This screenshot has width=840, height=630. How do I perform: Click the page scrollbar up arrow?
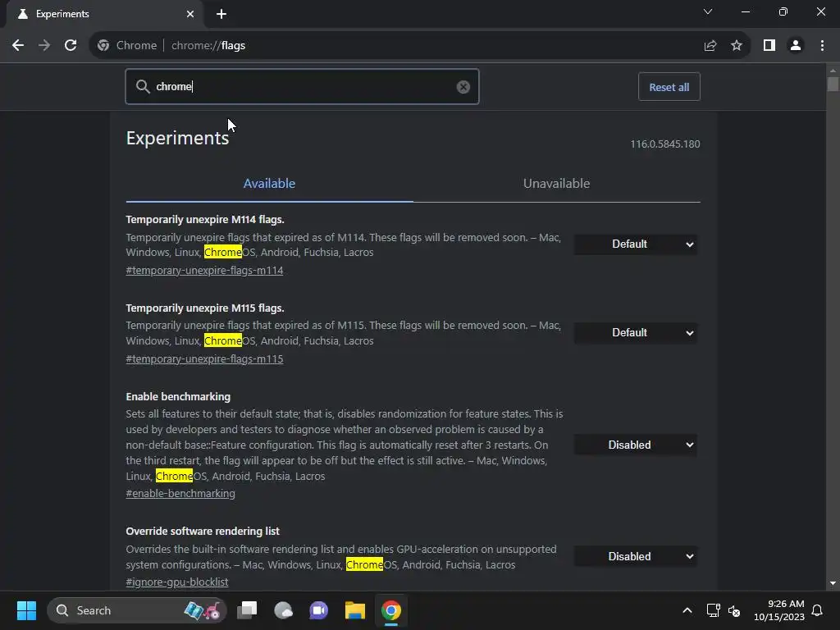tap(833, 71)
